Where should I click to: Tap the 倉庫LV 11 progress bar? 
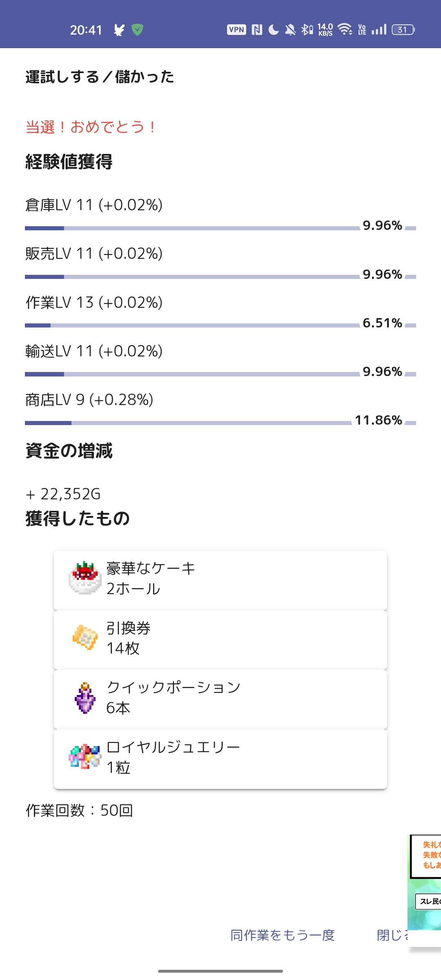(x=192, y=228)
